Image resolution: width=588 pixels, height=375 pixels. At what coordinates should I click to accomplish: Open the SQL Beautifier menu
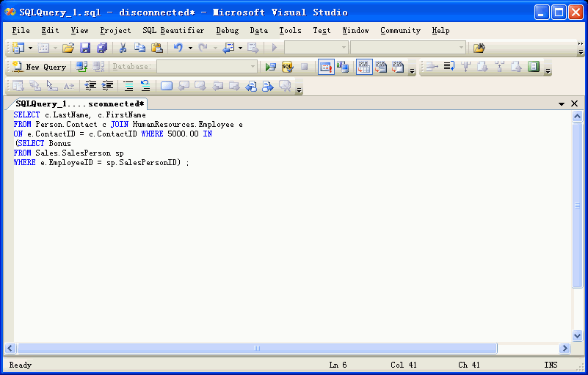point(173,30)
